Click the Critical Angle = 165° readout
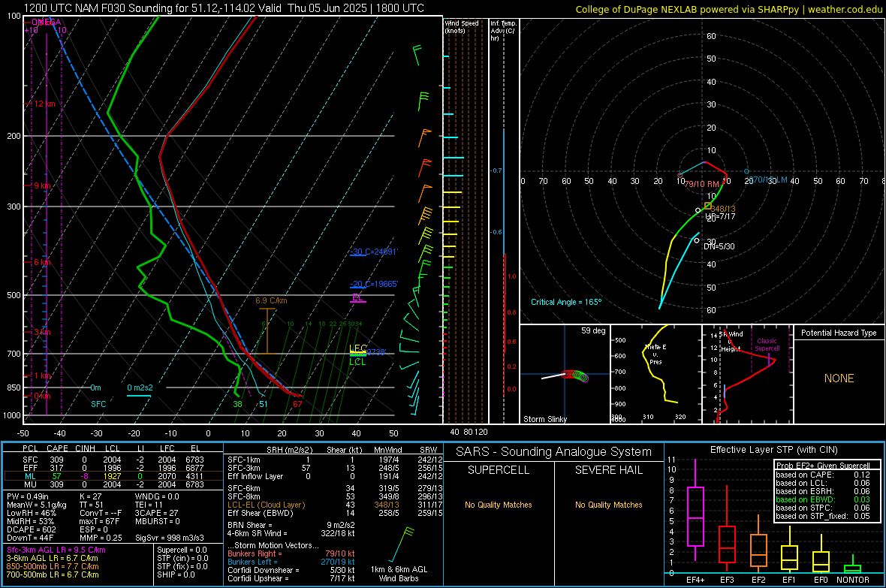 (x=566, y=302)
